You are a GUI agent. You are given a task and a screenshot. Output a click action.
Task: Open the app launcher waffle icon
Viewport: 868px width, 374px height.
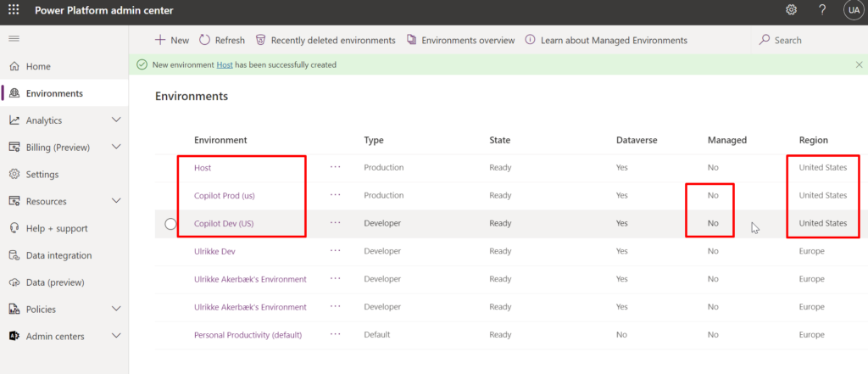(14, 10)
